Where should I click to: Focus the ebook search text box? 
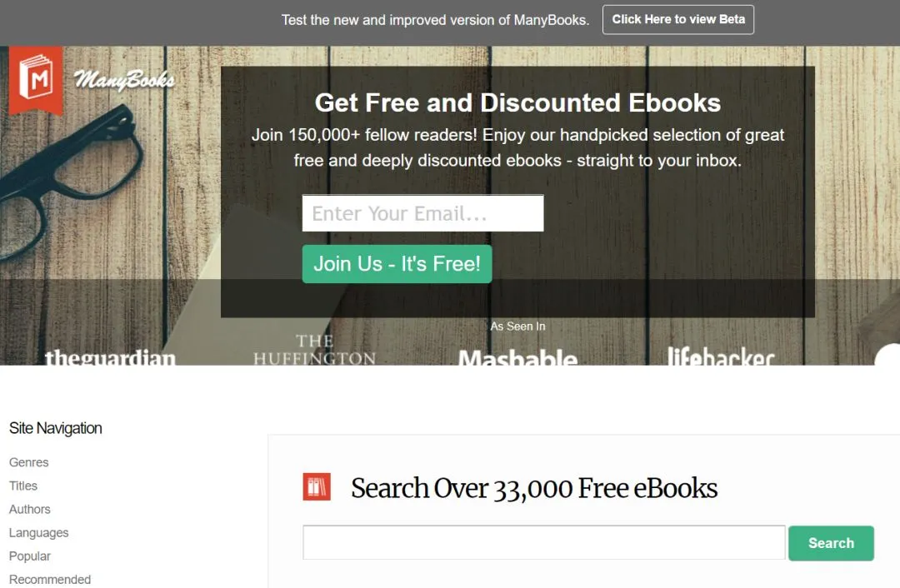(x=543, y=542)
